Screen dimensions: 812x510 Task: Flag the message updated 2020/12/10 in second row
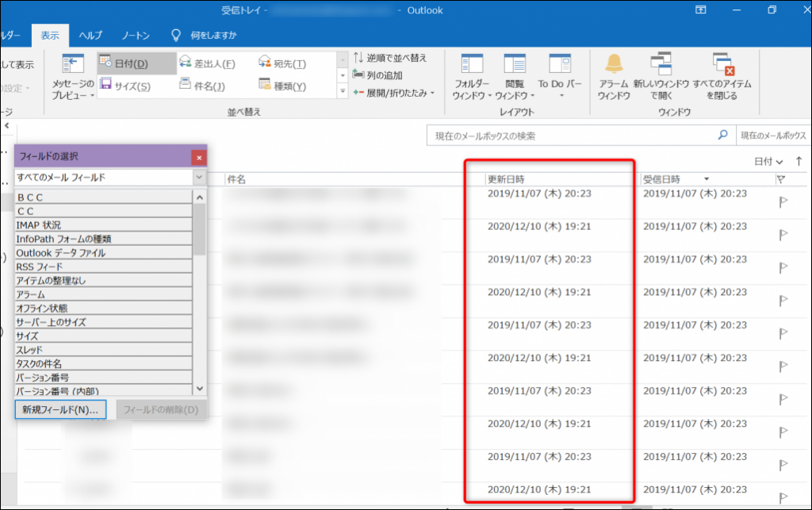[783, 235]
